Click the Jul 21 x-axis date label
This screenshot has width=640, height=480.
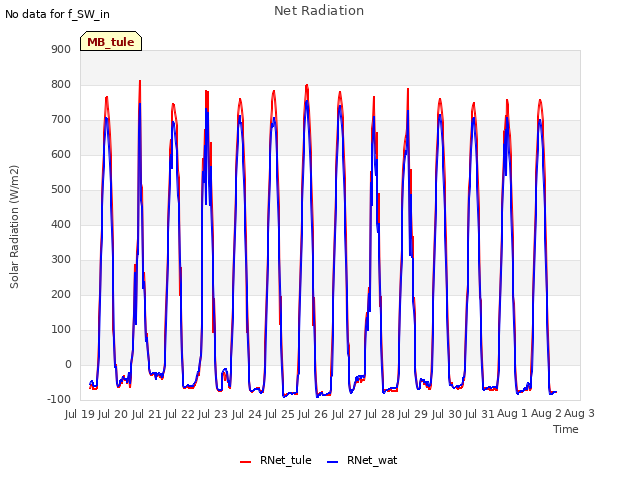(x=147, y=414)
